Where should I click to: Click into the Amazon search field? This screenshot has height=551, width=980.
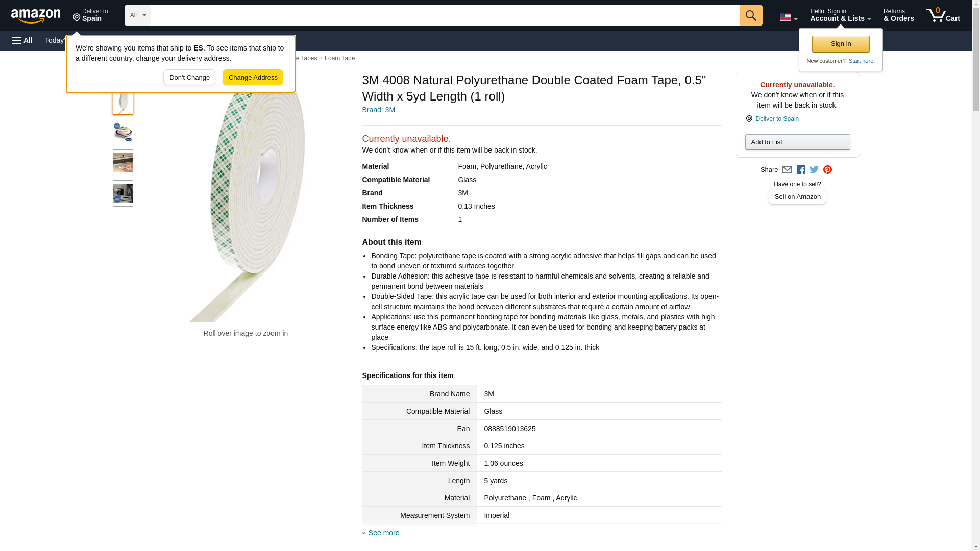coord(444,15)
